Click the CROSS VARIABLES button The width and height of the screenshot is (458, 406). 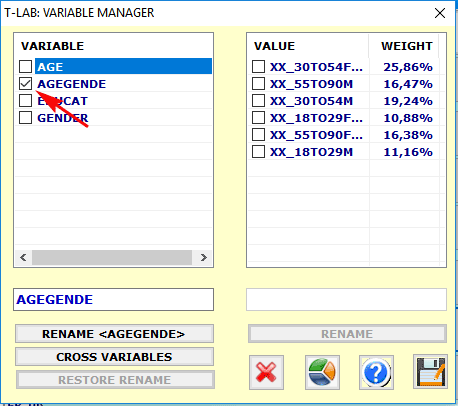pos(114,357)
